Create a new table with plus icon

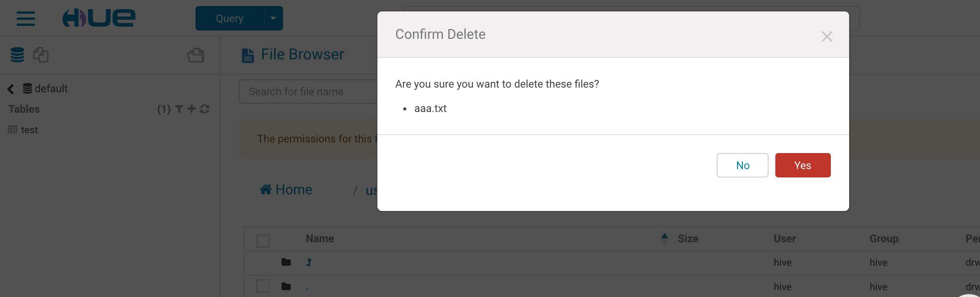coord(192,109)
